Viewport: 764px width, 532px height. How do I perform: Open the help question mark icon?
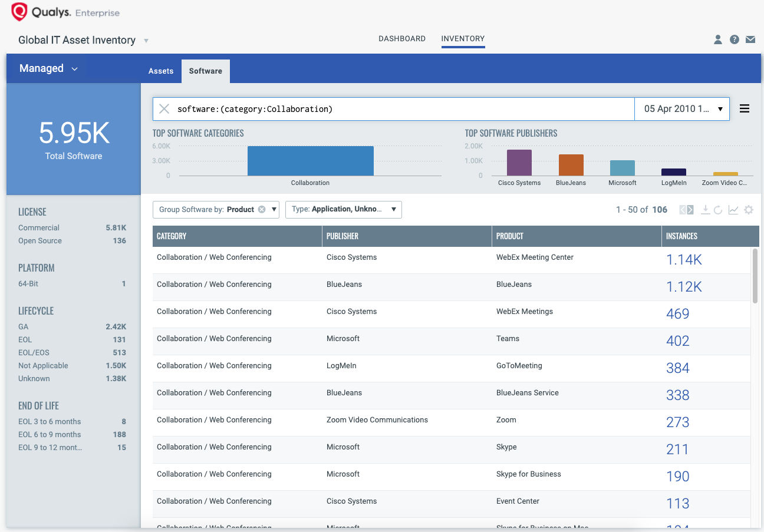(x=734, y=39)
